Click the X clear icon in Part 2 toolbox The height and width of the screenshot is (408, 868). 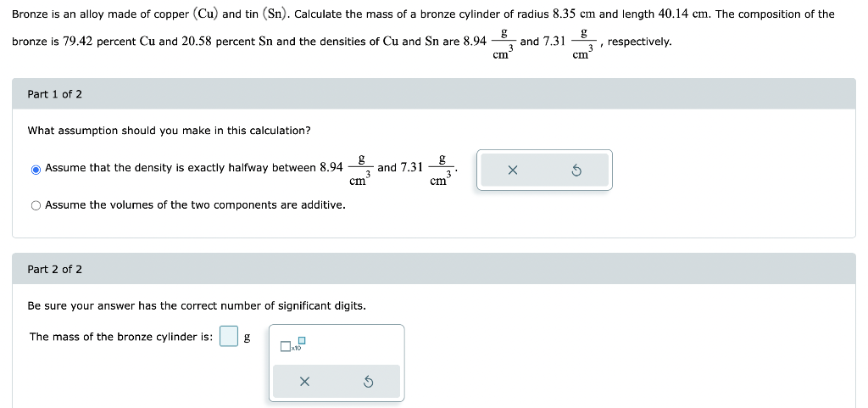click(x=304, y=381)
